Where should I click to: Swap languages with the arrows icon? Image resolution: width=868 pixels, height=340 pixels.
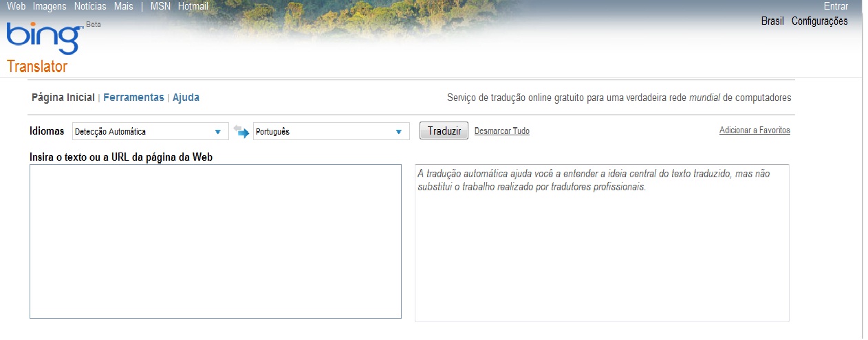pyautogui.click(x=241, y=131)
